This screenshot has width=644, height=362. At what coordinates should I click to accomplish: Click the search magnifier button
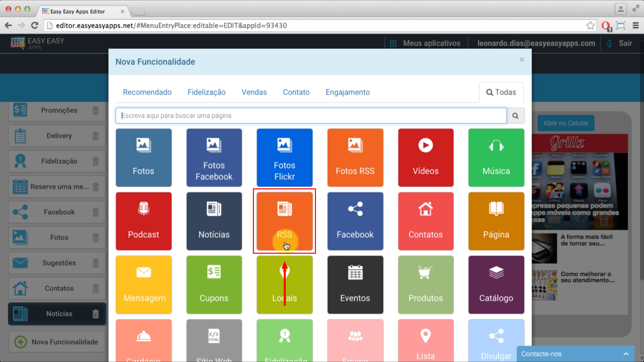(x=515, y=115)
